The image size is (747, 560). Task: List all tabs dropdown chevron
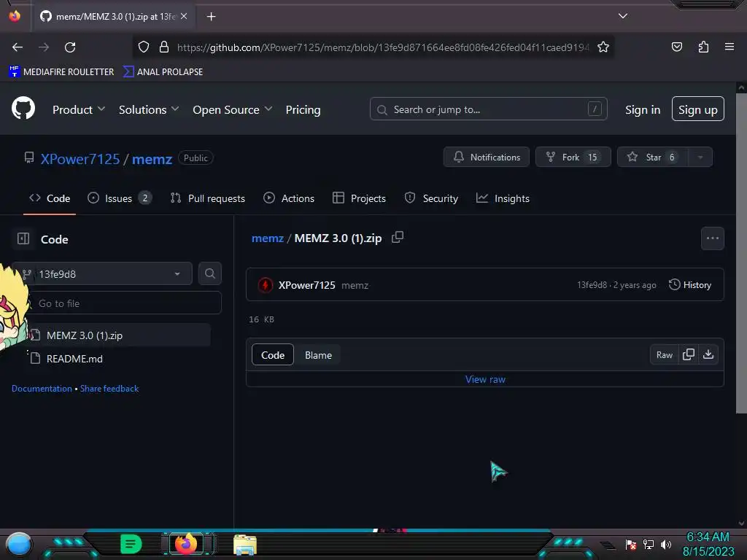click(x=623, y=16)
